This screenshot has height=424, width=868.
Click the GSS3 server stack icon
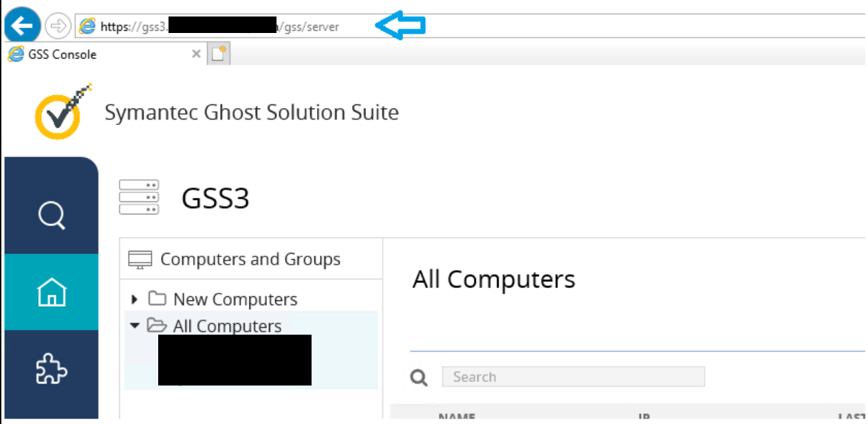139,197
